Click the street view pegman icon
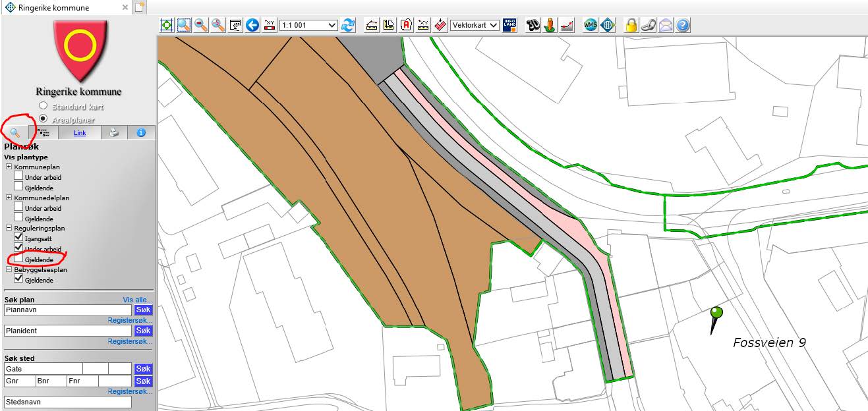Viewport: 868px width, 411px height. (550, 25)
